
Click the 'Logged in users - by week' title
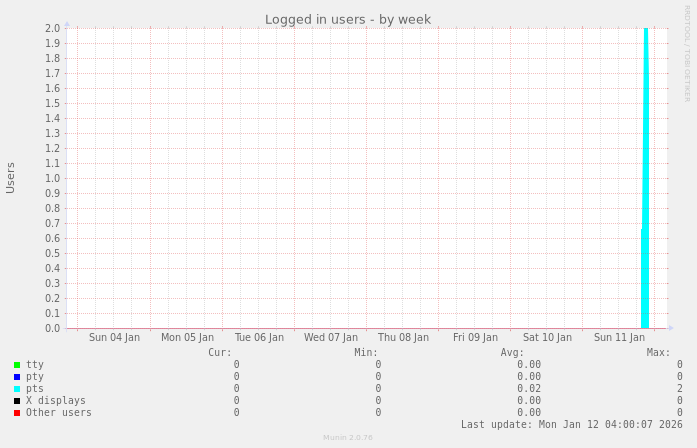(x=348, y=20)
